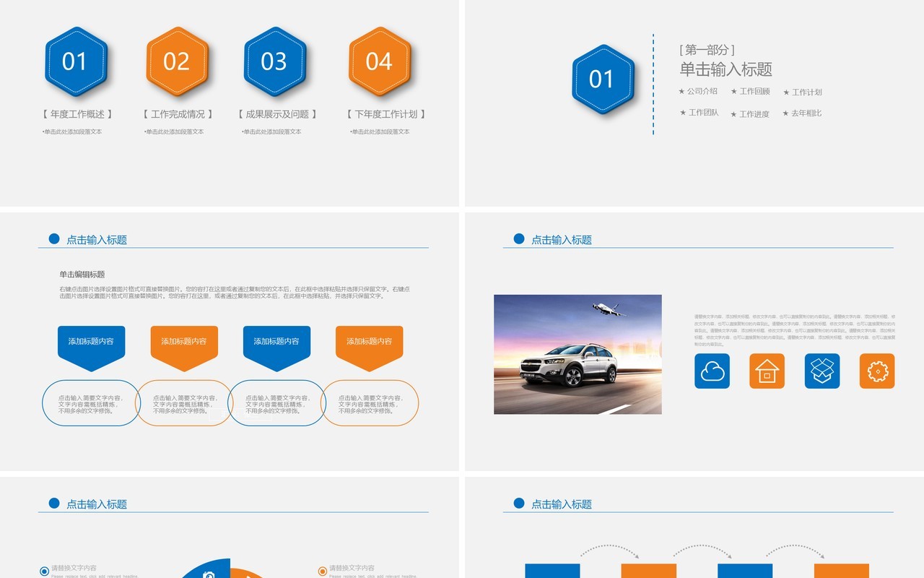
Task: Select the 单击编辑标题 subheading
Action: pos(82,275)
